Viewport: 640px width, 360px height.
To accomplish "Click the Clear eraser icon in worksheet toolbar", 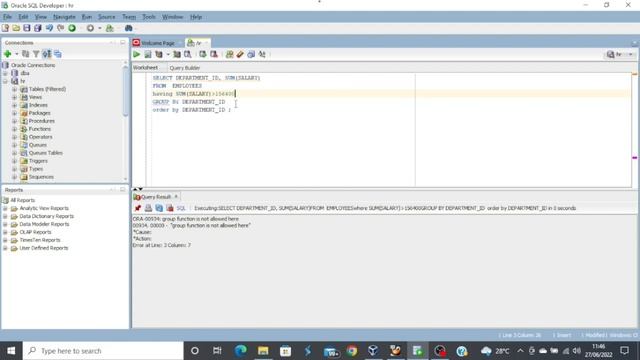I will coord(240,54).
